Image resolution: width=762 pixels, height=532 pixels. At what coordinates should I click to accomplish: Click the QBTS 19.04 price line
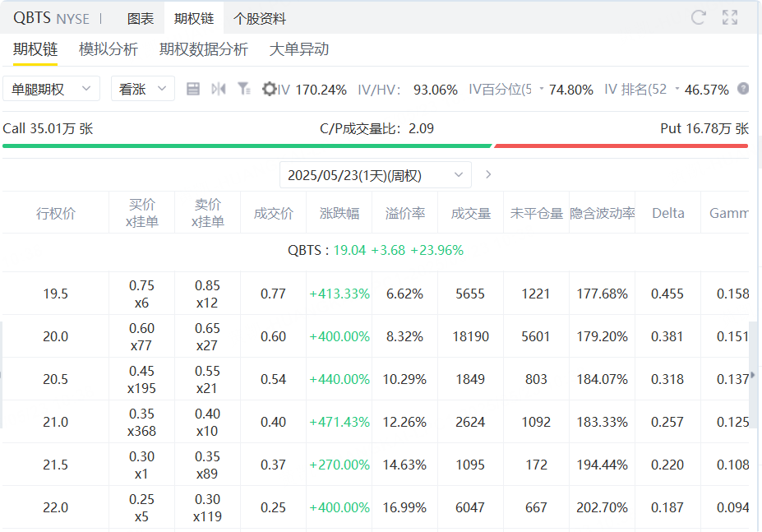(375, 250)
